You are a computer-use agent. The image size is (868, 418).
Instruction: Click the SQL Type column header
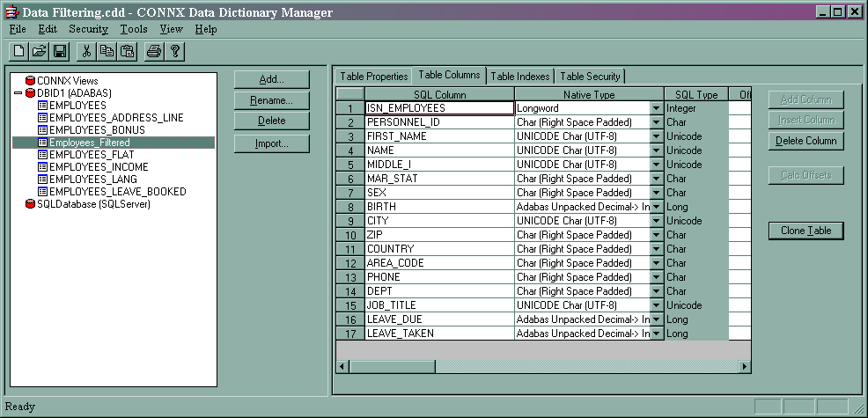click(696, 95)
